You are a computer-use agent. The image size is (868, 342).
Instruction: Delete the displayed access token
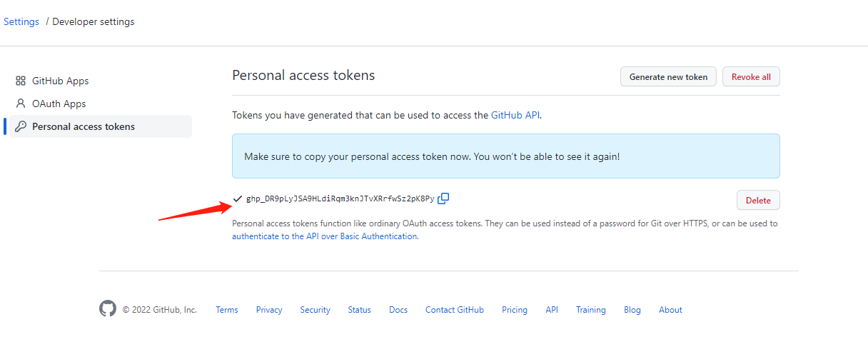757,201
